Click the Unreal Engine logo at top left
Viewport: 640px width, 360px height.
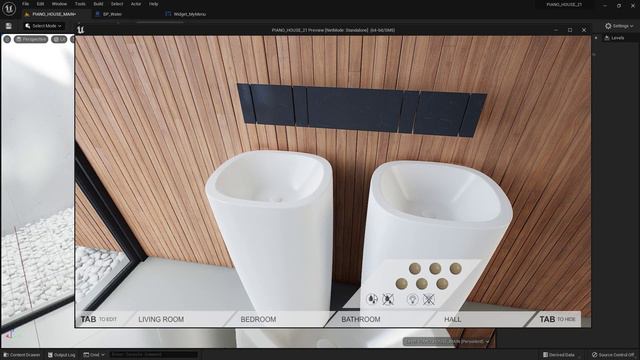(x=9, y=8)
